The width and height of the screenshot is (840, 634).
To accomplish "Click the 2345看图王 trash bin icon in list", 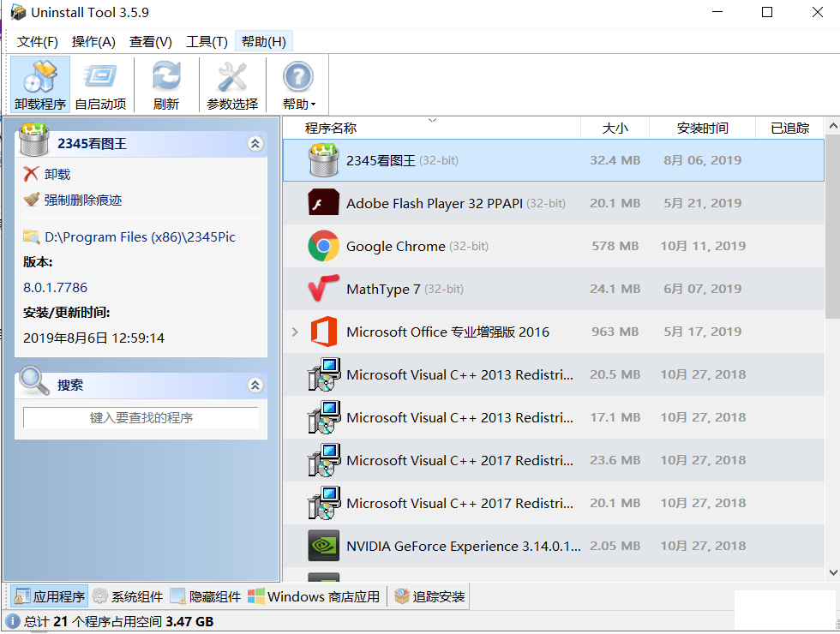I will pyautogui.click(x=324, y=160).
